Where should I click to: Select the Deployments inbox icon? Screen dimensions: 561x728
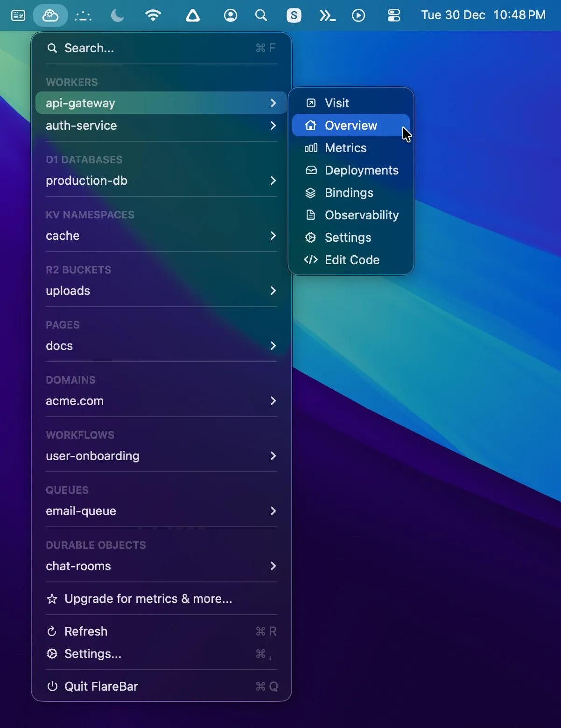pos(311,170)
